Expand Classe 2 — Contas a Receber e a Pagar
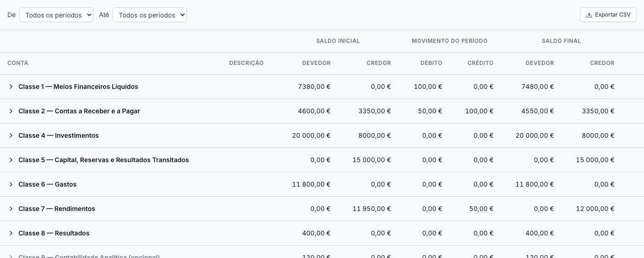 pos(11,111)
